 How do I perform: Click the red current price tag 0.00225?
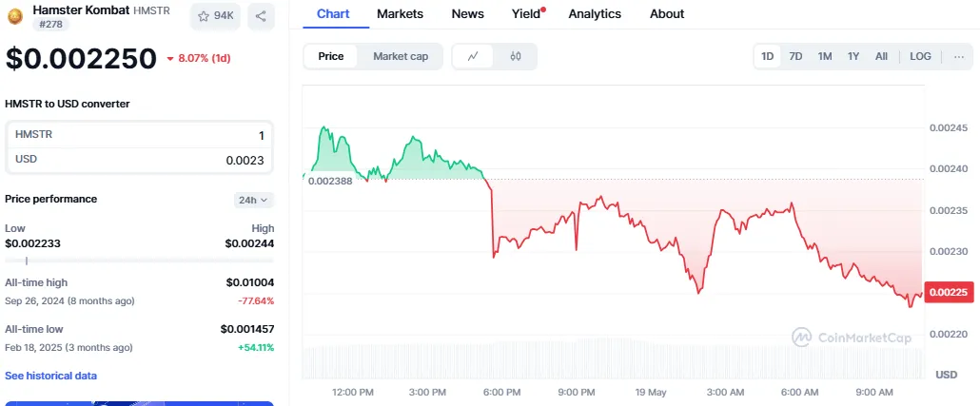tap(949, 293)
